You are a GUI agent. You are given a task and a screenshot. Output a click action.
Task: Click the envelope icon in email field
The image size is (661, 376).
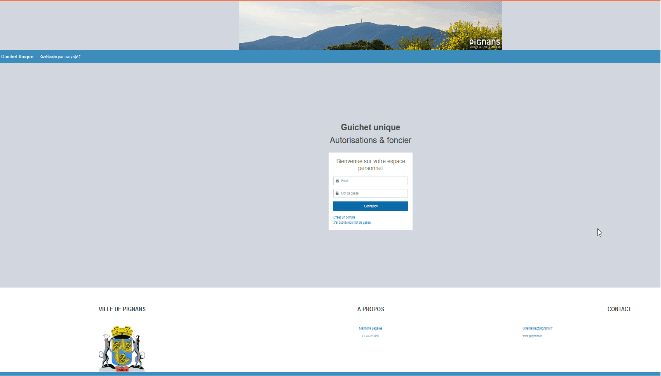[x=337, y=181]
